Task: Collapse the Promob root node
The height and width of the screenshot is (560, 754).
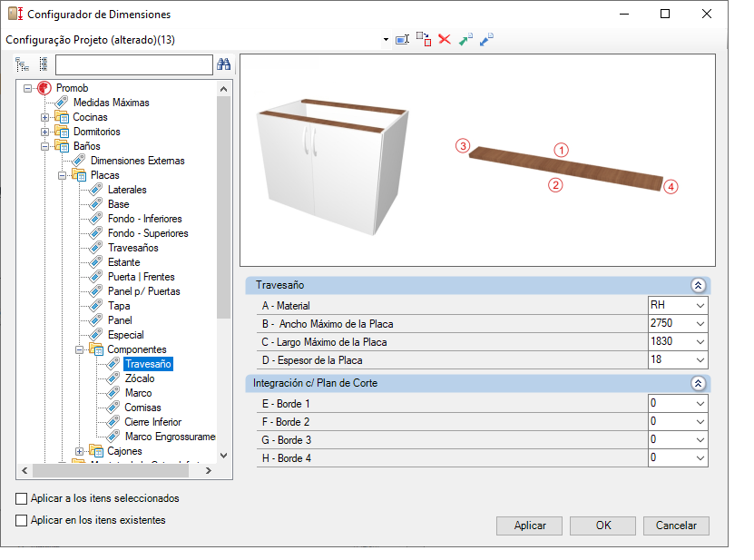Action: point(27,89)
